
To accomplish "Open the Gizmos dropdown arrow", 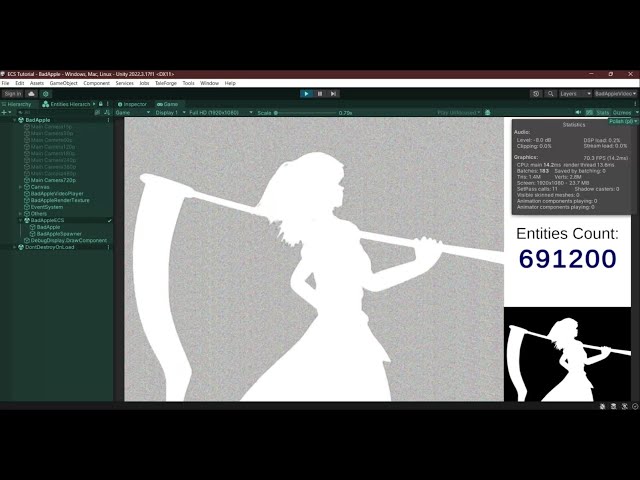I will click(x=636, y=112).
